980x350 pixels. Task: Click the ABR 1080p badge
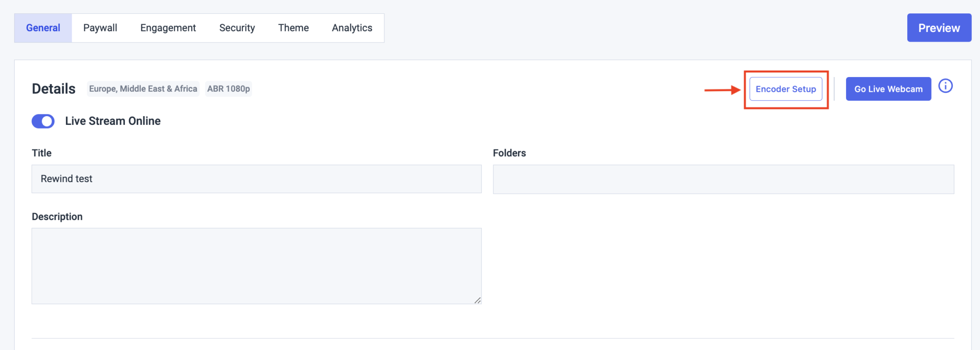click(x=228, y=89)
